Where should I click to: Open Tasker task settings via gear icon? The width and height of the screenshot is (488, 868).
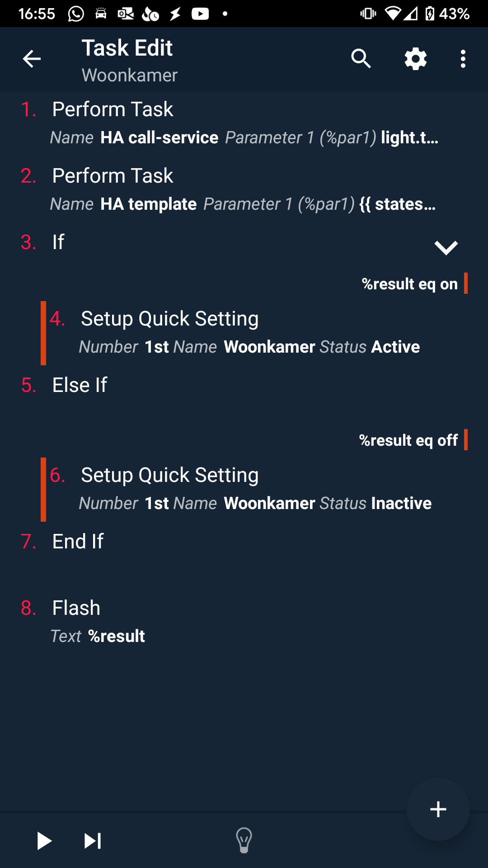tap(415, 59)
